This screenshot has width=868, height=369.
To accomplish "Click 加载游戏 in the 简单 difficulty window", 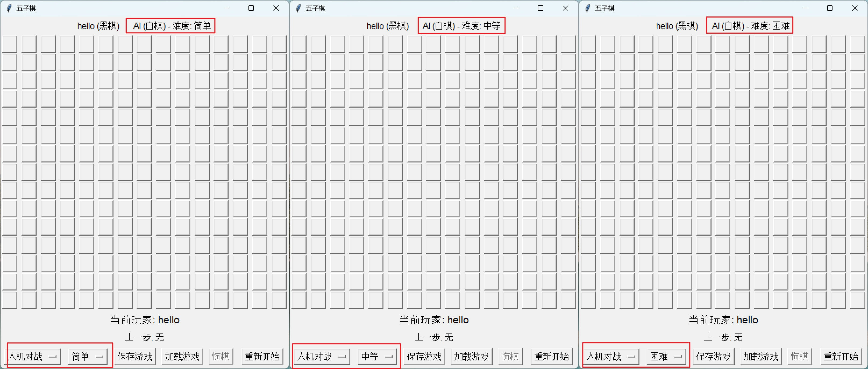I will click(182, 357).
